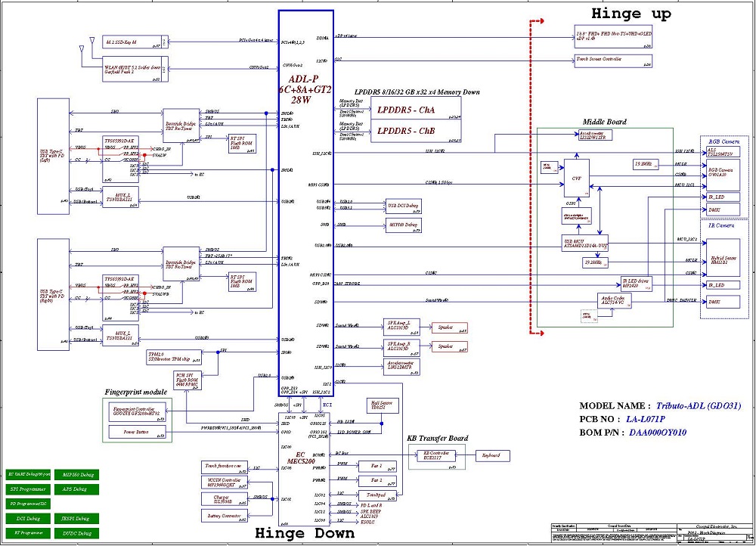Click the Hall Sensor block
The width and height of the screenshot is (756, 546).
coord(380,406)
